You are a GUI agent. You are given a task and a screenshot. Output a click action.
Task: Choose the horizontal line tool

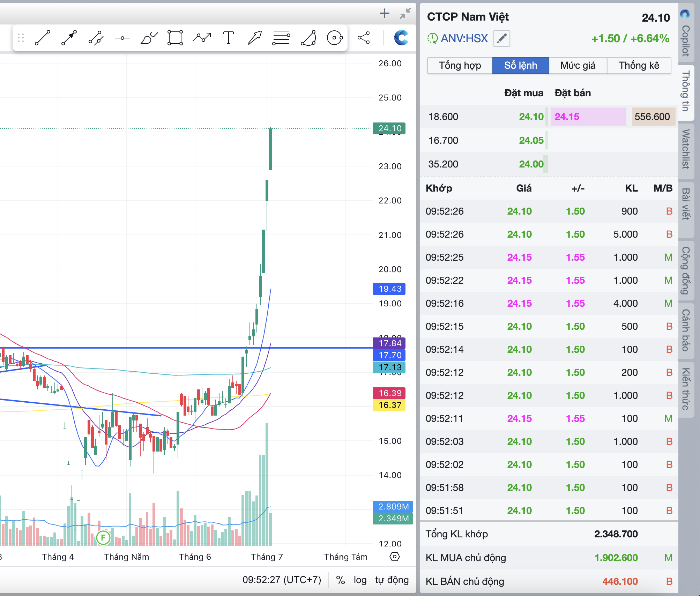click(122, 38)
